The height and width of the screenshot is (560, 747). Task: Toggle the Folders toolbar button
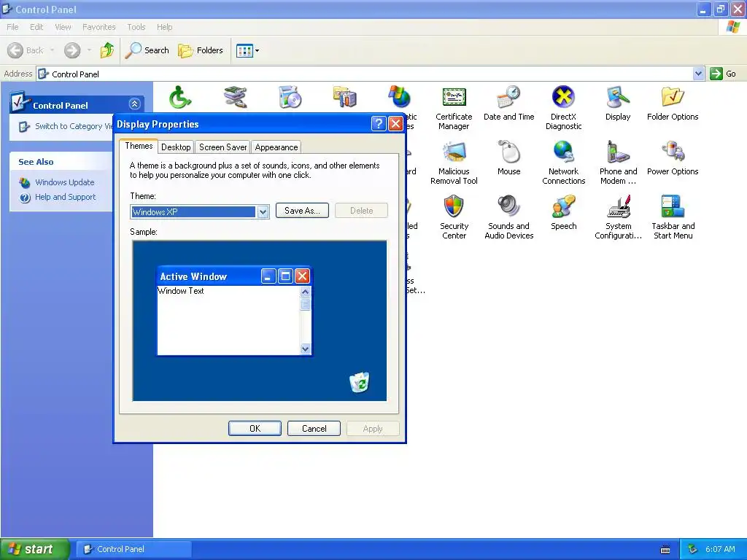pyautogui.click(x=200, y=50)
